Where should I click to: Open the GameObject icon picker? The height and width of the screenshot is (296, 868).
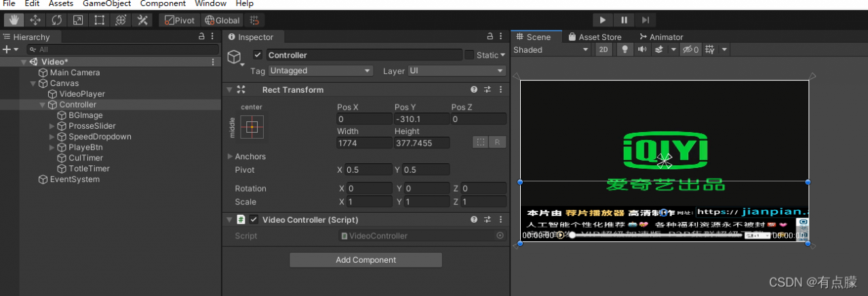tap(235, 58)
